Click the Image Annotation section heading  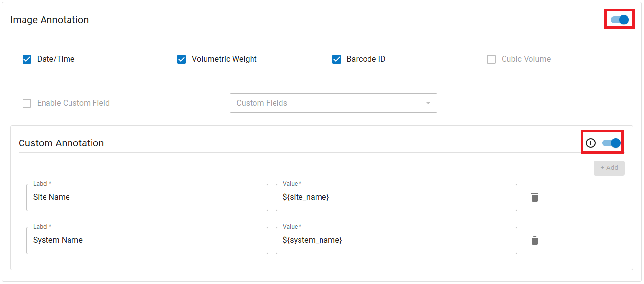(x=49, y=20)
